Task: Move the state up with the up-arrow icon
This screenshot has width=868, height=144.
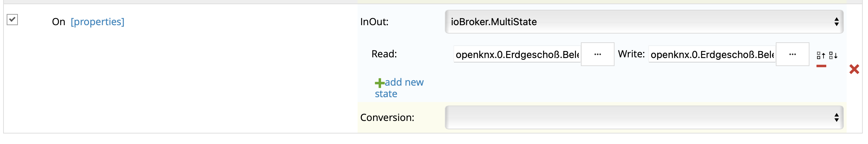Action: [821, 56]
